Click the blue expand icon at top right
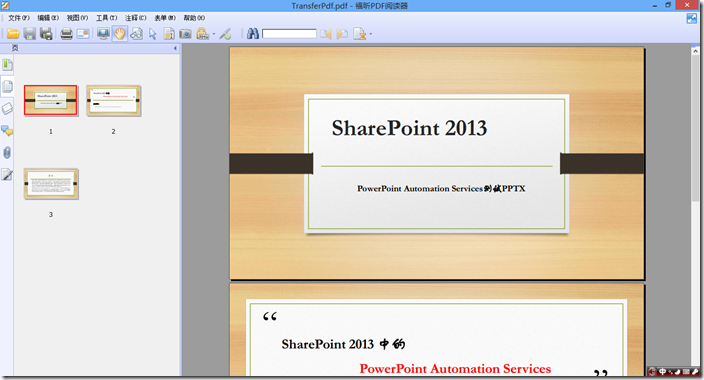704x380 pixels. tap(692, 18)
